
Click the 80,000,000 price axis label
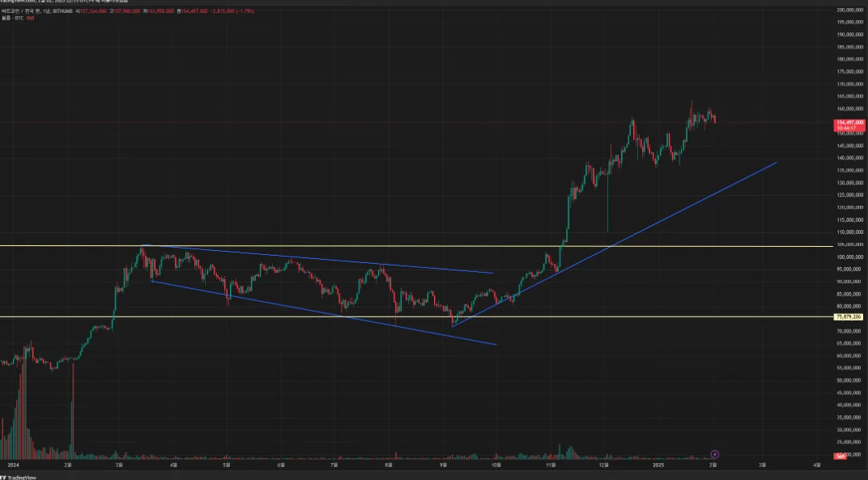850,306
